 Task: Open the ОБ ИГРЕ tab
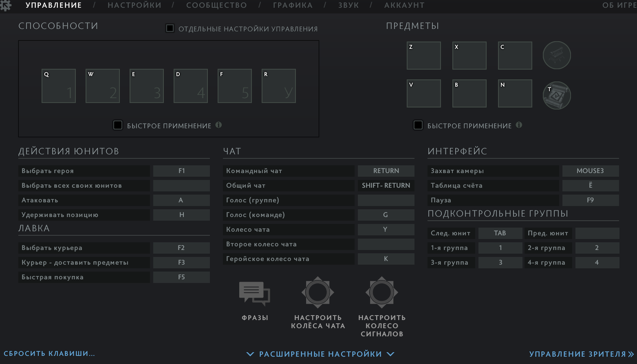[x=619, y=5]
